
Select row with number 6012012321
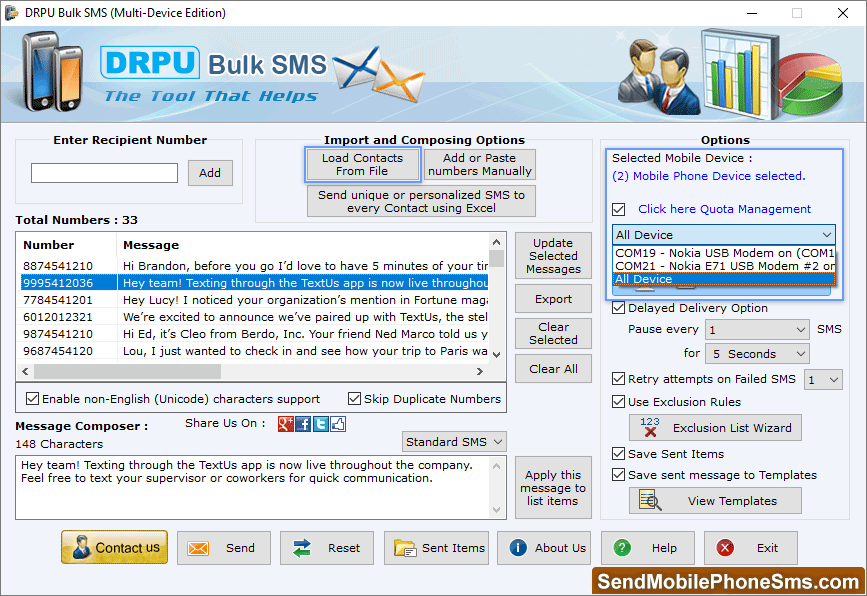coord(254,317)
